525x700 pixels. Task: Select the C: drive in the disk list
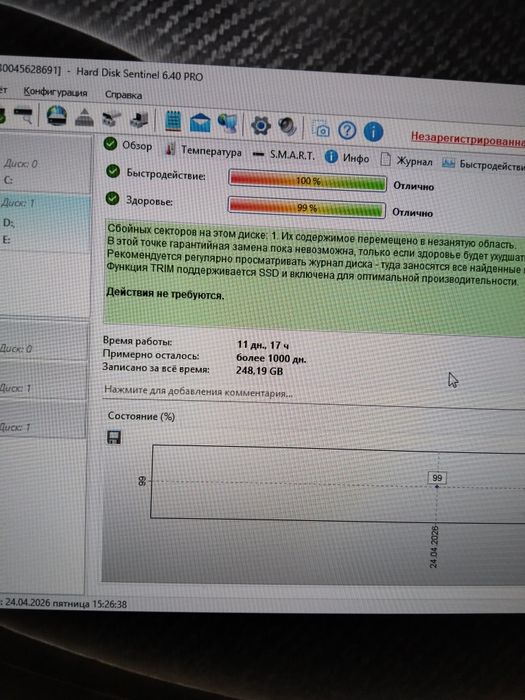tap(8, 180)
